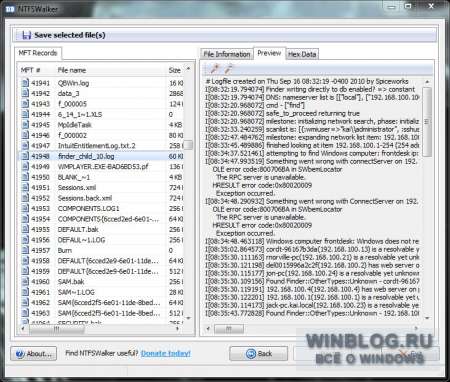Image resolution: width=450 pixels, height=382 pixels.
Task: Select the WMPLAYER.EXE-BAD6BD53.pf file name
Action: pos(103,167)
